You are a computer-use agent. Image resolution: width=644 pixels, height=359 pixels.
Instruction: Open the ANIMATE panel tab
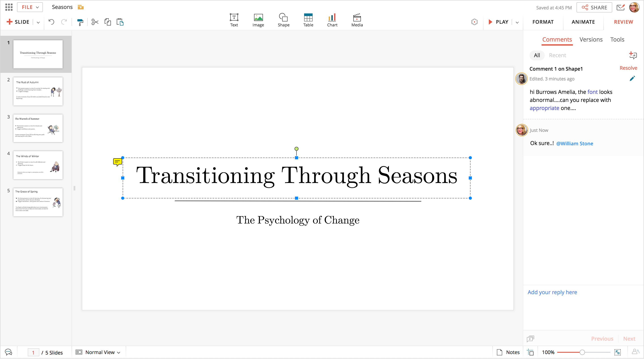pos(583,22)
